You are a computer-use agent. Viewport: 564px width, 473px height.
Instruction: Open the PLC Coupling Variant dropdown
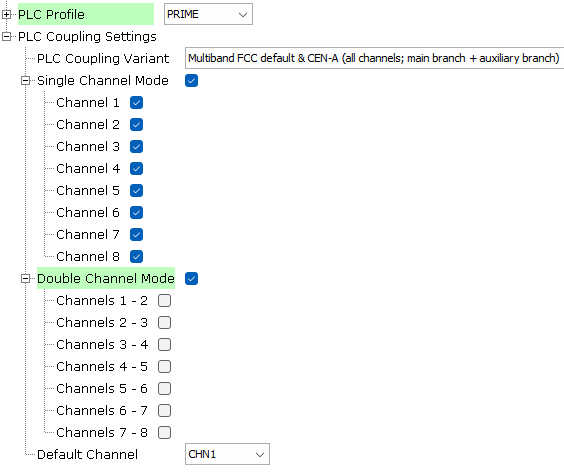pyautogui.click(x=374, y=58)
